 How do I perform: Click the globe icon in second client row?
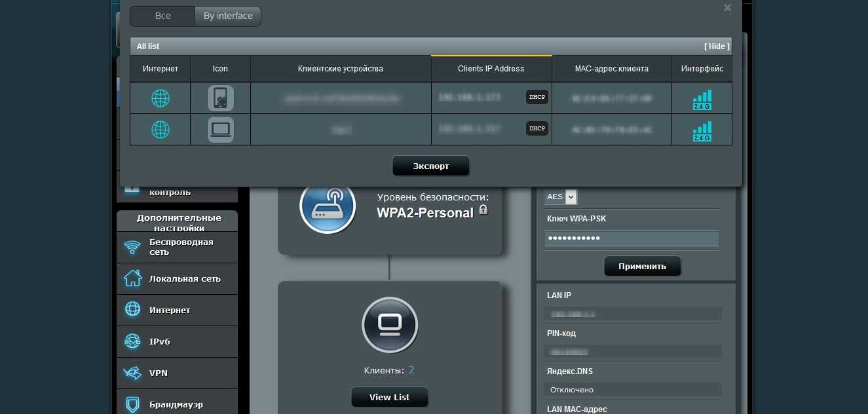tap(160, 130)
